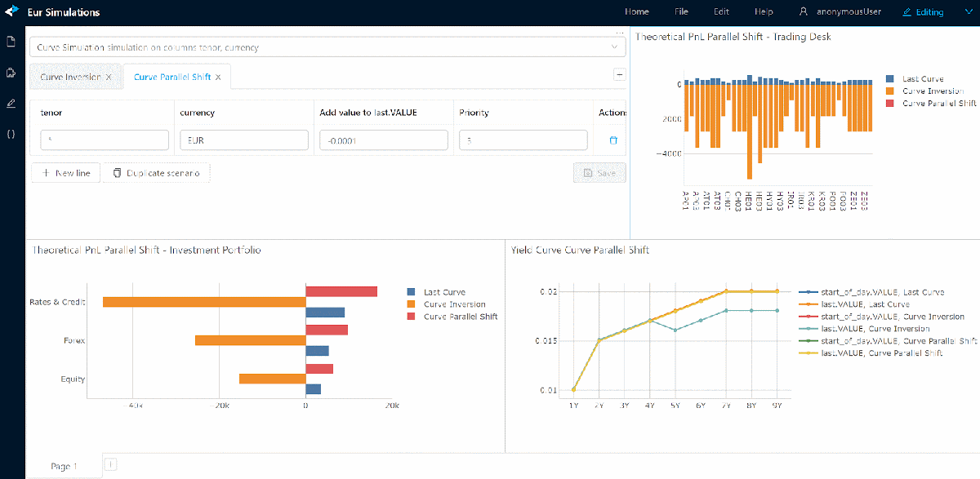Click the pencil edit icon in left sidebar
The height and width of the screenshot is (479, 980).
coord(11,104)
